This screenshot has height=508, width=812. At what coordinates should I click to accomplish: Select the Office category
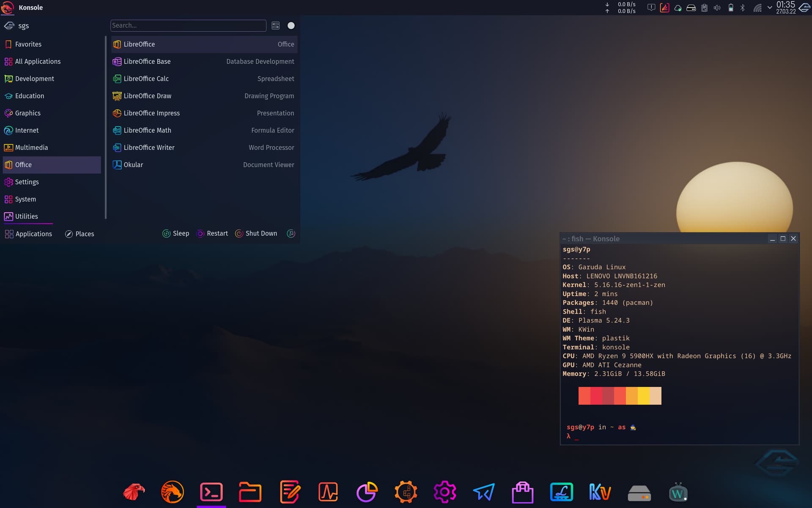[x=52, y=165]
